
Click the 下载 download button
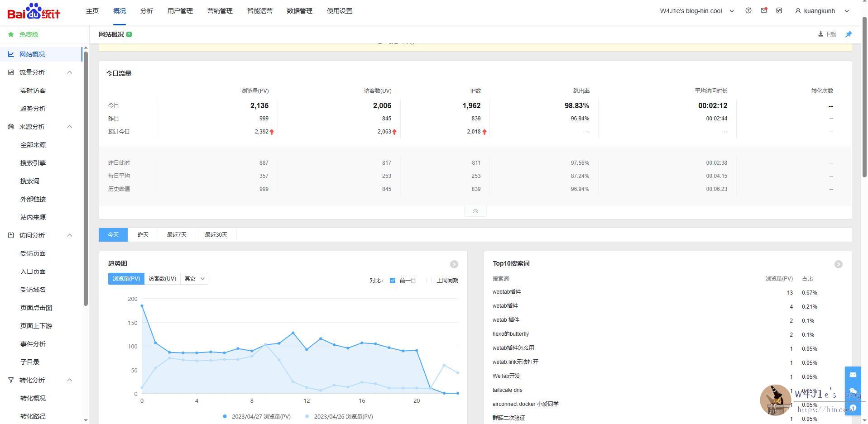coord(827,34)
